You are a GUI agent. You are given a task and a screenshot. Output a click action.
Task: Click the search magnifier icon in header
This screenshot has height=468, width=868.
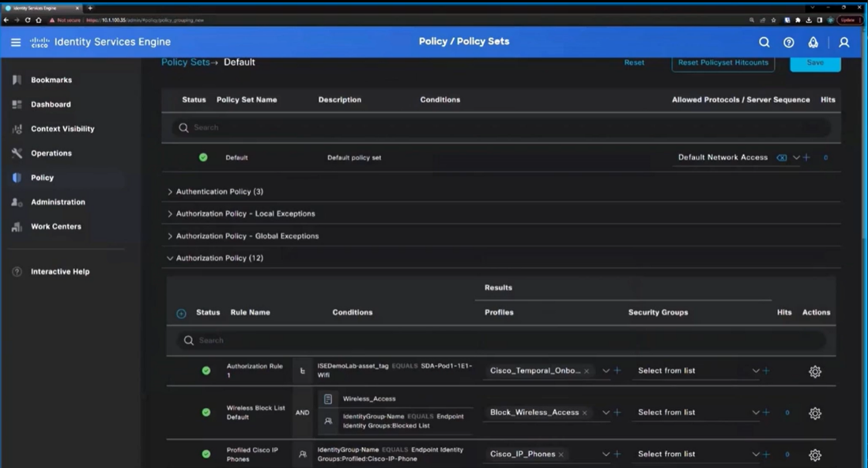point(764,43)
